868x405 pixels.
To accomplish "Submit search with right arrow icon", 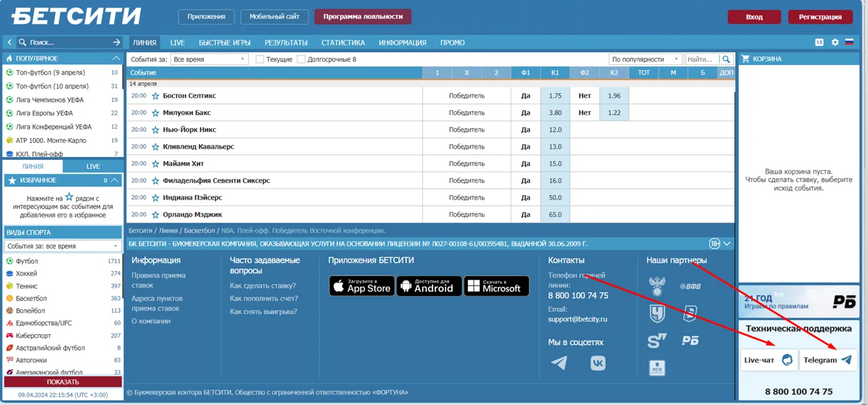I will coord(116,42).
